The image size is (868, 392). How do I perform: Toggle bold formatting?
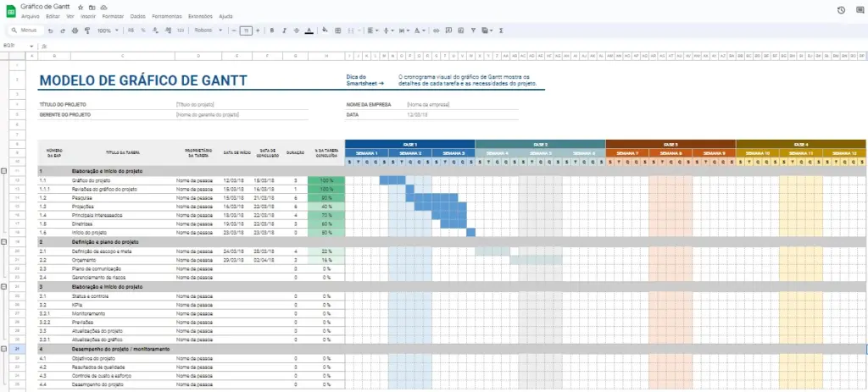point(272,30)
